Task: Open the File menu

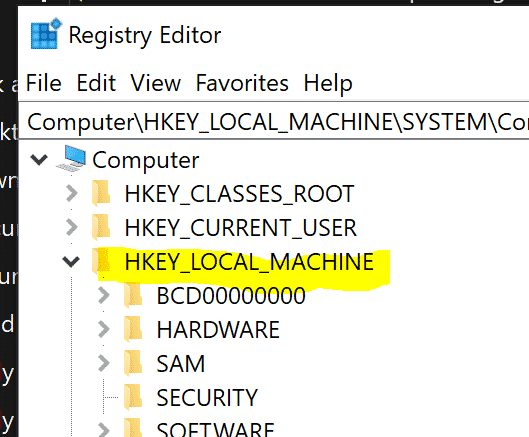Action: pyautogui.click(x=44, y=83)
